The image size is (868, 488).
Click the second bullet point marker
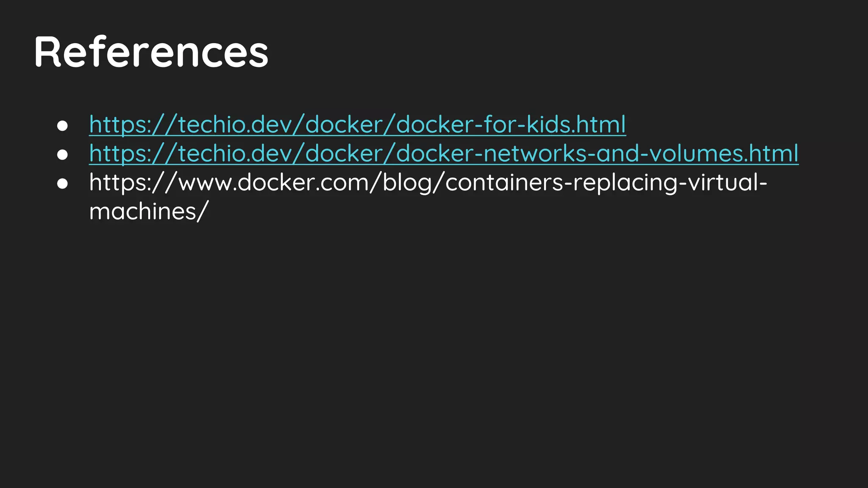click(62, 155)
